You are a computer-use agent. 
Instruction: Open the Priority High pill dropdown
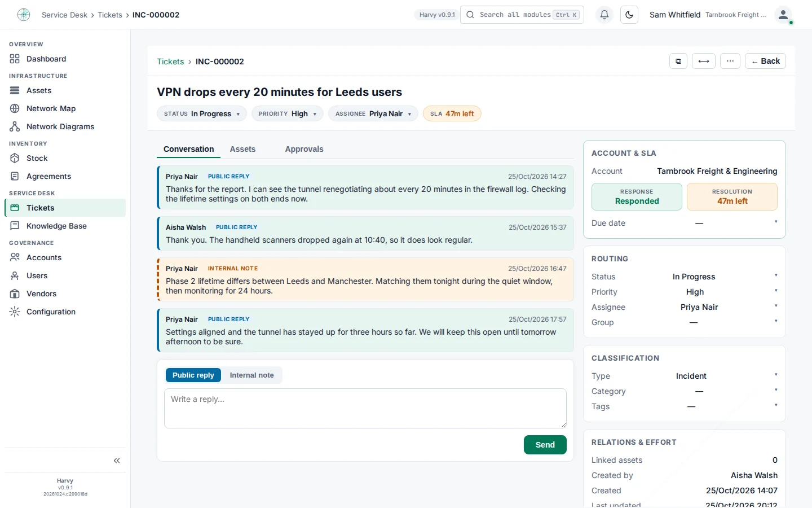(x=288, y=113)
